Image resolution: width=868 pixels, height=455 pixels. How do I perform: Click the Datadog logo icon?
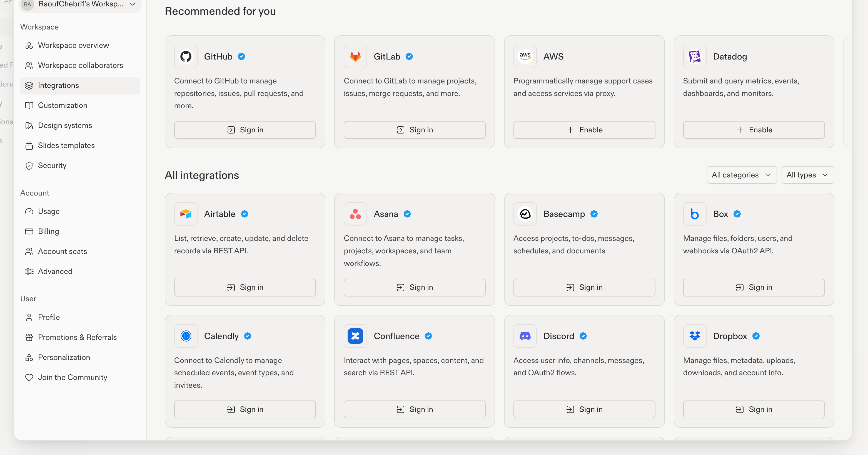(694, 56)
